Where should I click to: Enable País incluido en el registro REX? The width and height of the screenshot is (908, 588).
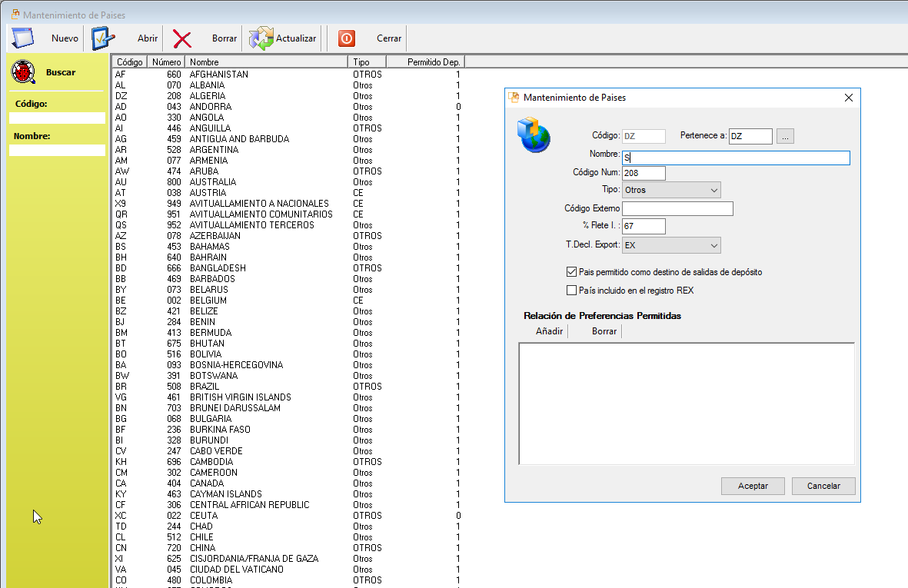571,291
